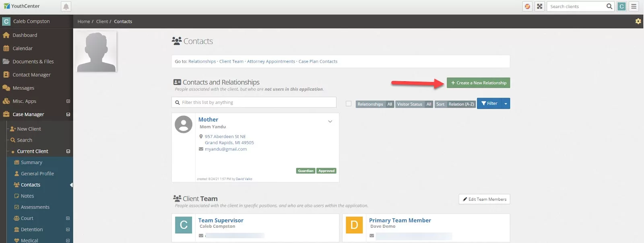Open the Visitor Status All filter
Image resolution: width=644 pixels, height=243 pixels.
[x=414, y=104]
